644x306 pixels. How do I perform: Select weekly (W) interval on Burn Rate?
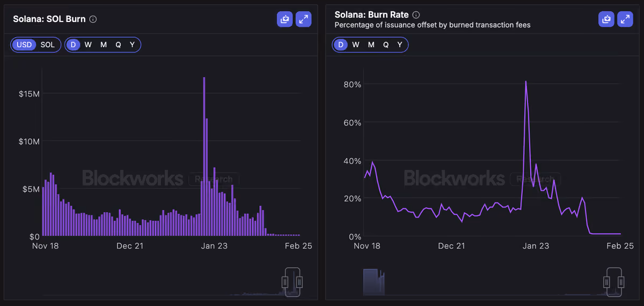[356, 44]
